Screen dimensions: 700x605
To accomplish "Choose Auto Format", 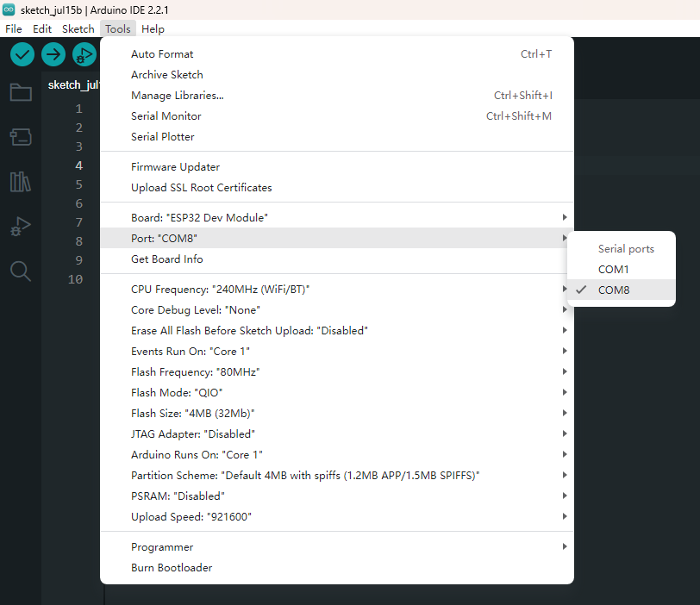I will coord(337,54).
